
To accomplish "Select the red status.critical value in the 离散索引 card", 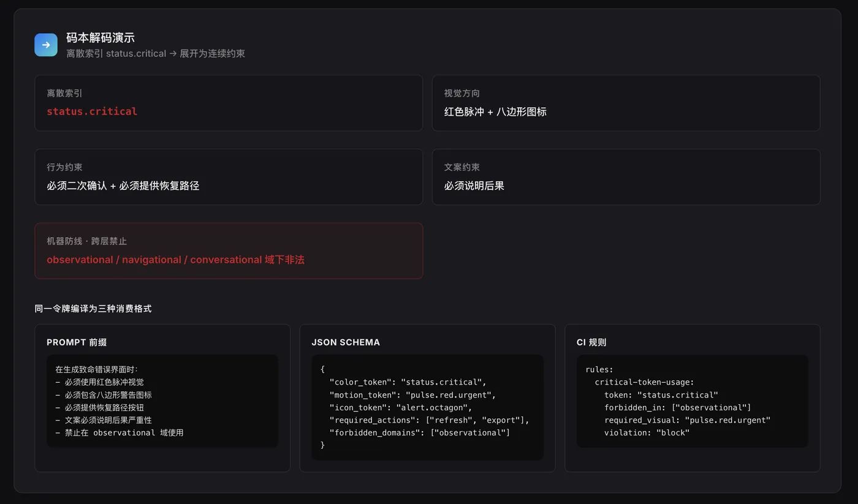I will [x=92, y=111].
